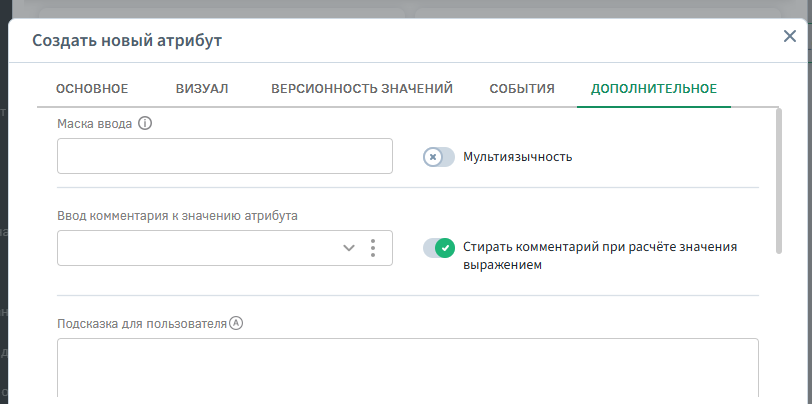Click inside the Ввод комментария combo box
812x404 pixels.
[195, 248]
